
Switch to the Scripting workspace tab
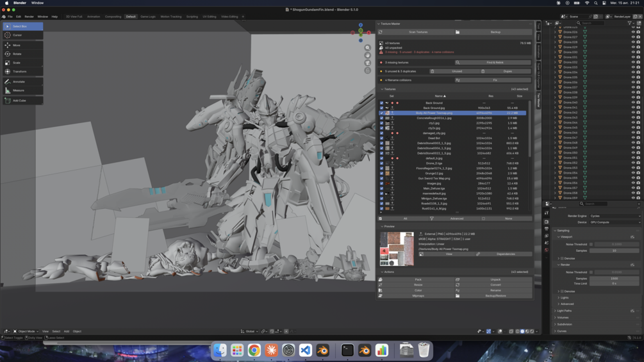pyautogui.click(x=192, y=17)
